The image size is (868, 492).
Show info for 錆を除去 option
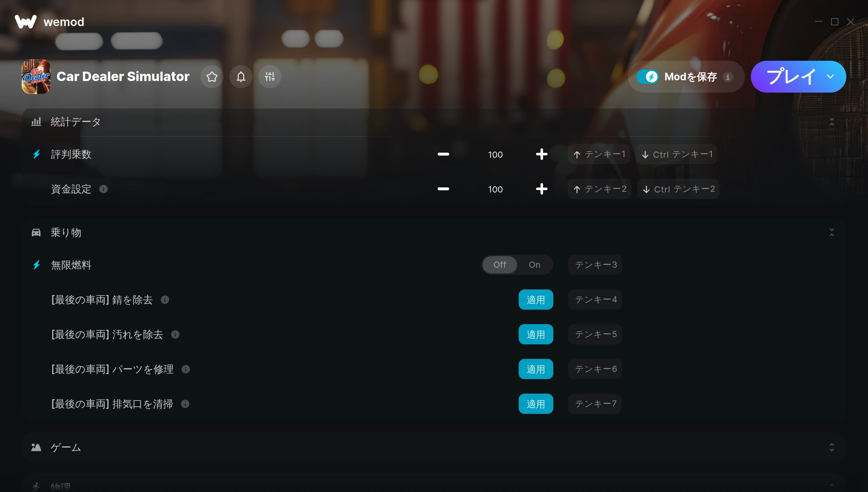165,300
